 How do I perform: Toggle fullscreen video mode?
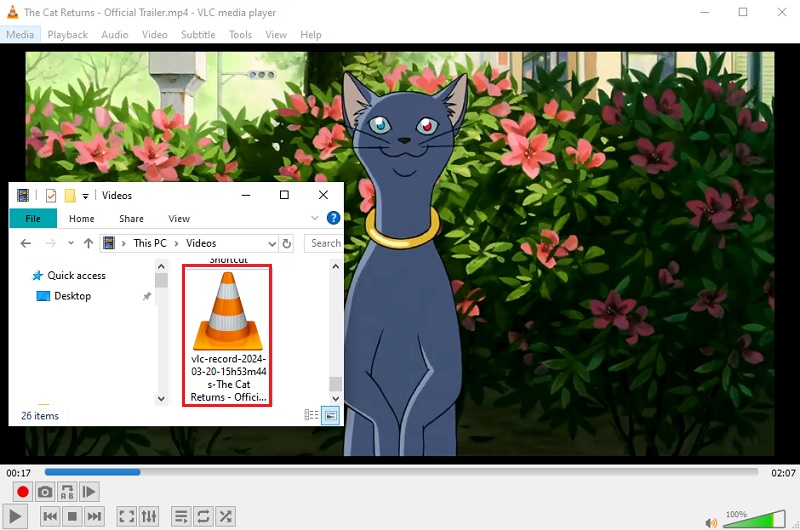[x=127, y=516]
